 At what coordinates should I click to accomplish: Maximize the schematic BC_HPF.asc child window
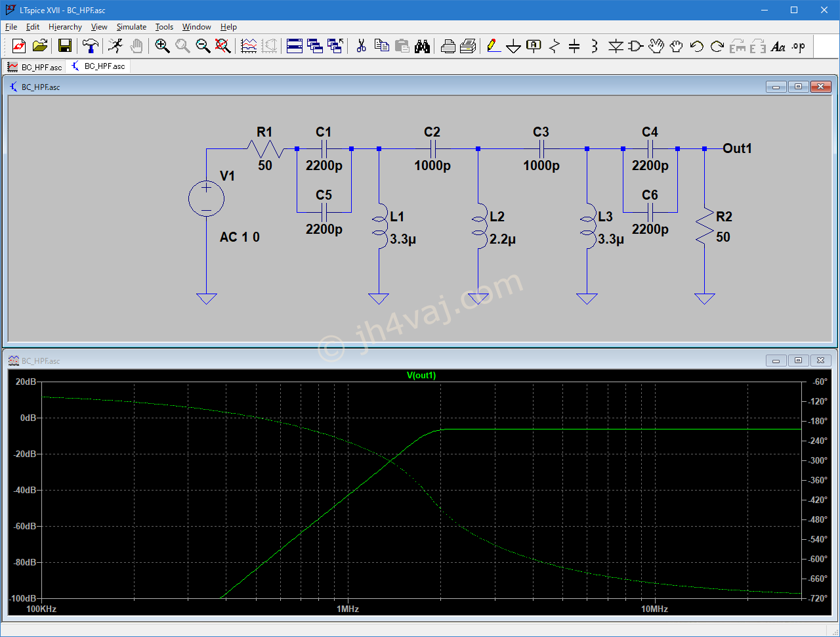[x=799, y=87]
